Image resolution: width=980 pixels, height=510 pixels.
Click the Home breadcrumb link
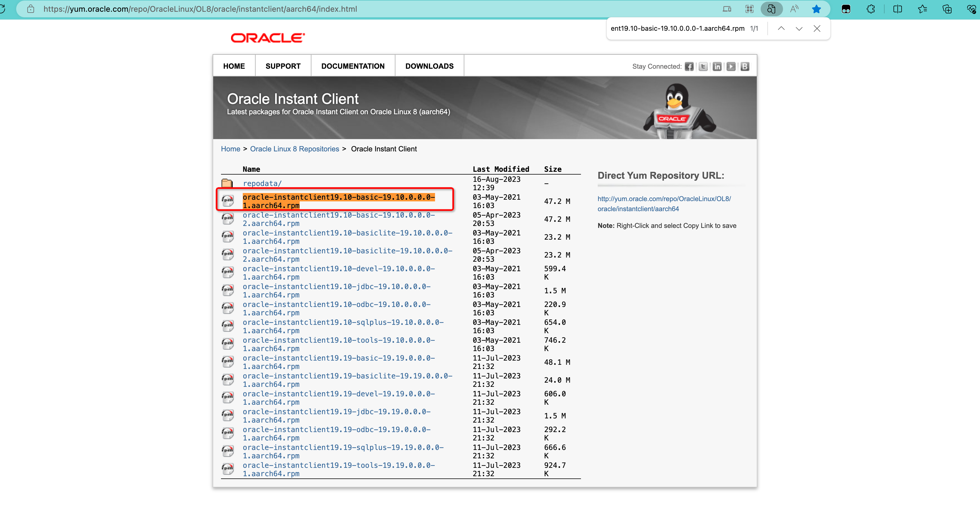(x=230, y=149)
